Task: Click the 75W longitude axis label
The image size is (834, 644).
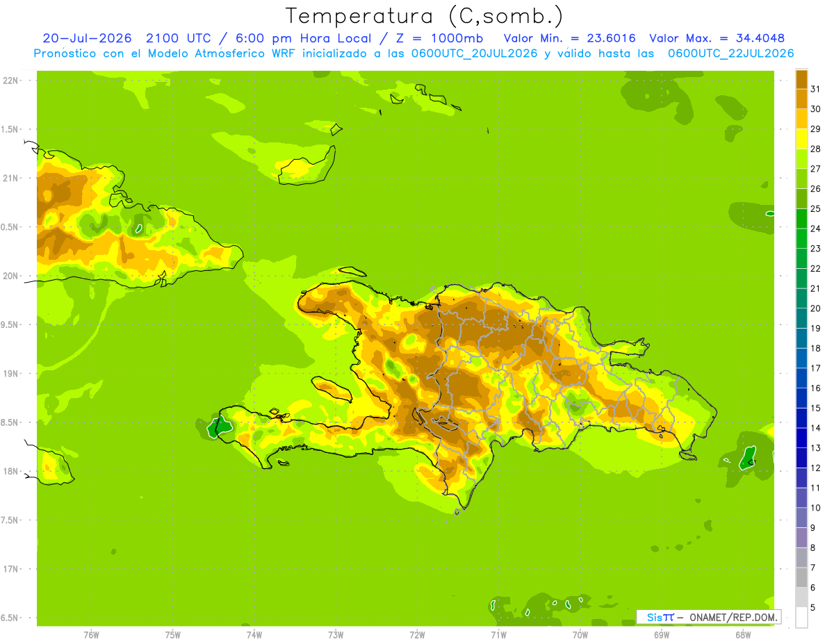Action: (x=173, y=634)
